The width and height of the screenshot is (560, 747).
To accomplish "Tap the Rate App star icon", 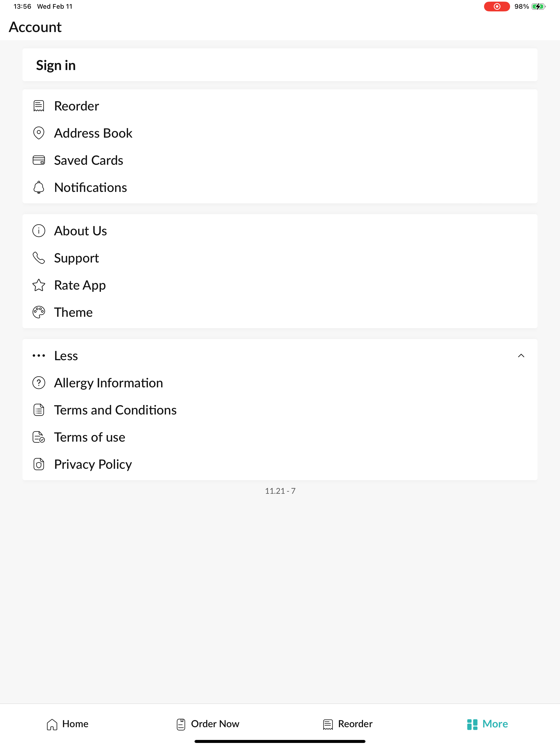I will tap(39, 285).
